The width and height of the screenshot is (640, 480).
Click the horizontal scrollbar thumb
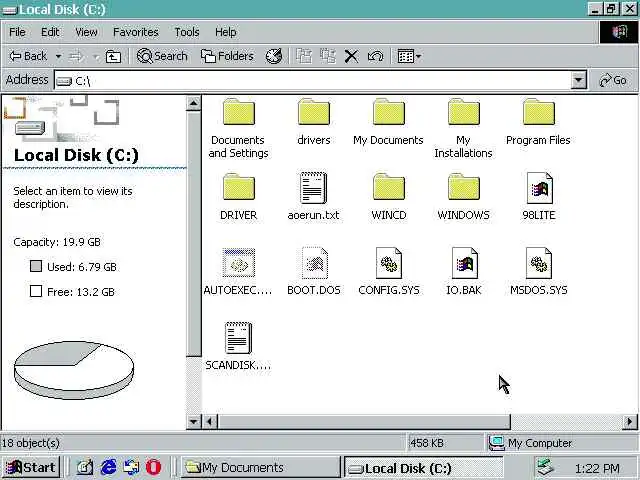(364, 421)
